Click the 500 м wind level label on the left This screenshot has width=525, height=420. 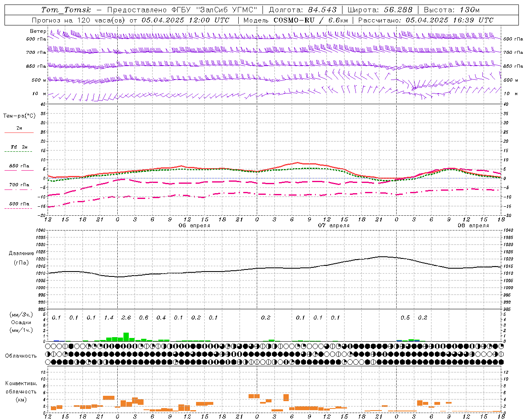[39, 80]
